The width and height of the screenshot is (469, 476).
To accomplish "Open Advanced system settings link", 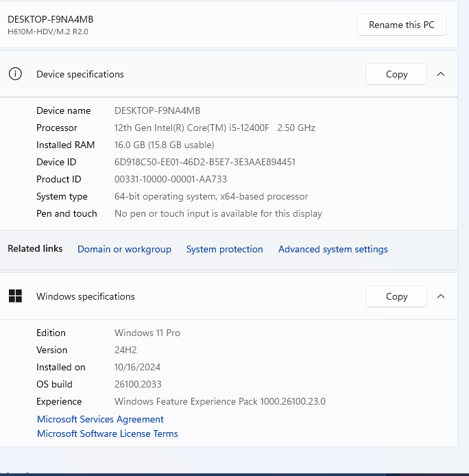I will (x=333, y=249).
